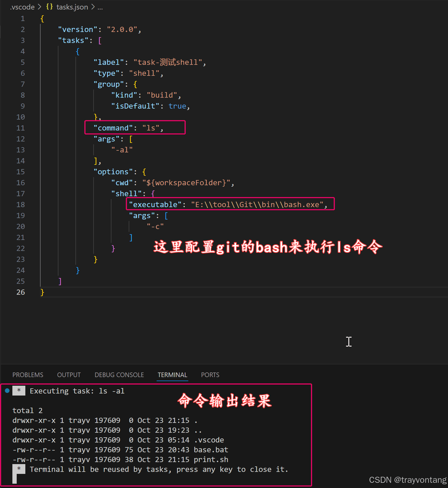
Task: Click line number 11 in the gutter
Action: click(20, 128)
